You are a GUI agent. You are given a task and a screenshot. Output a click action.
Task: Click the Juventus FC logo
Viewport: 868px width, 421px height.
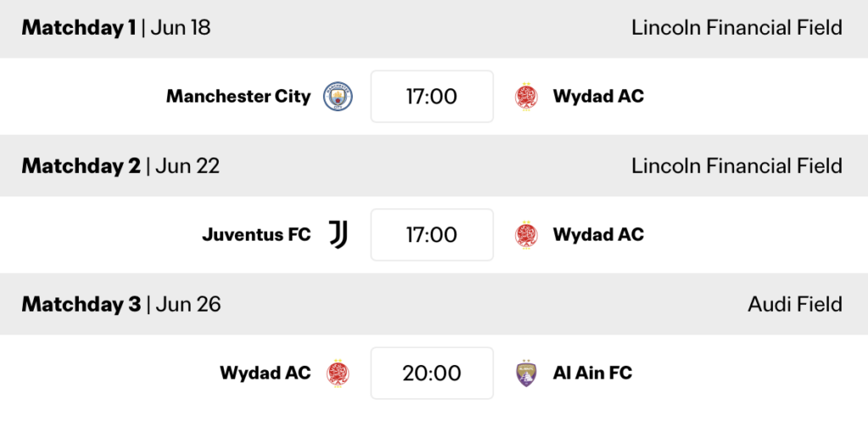(x=338, y=235)
